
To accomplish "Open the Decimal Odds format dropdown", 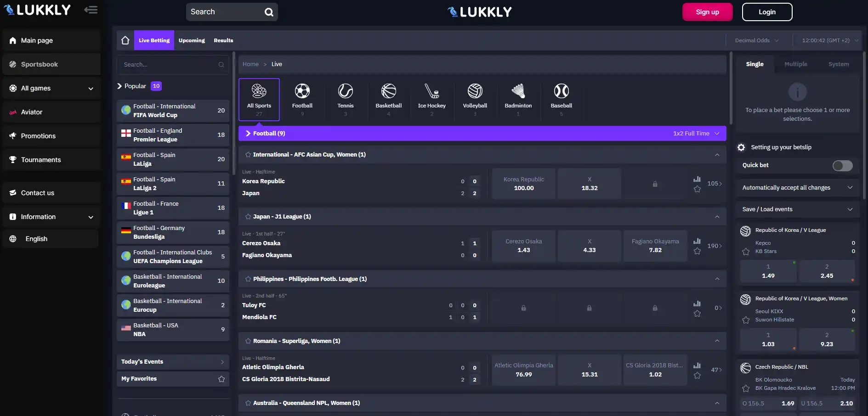I will [757, 40].
